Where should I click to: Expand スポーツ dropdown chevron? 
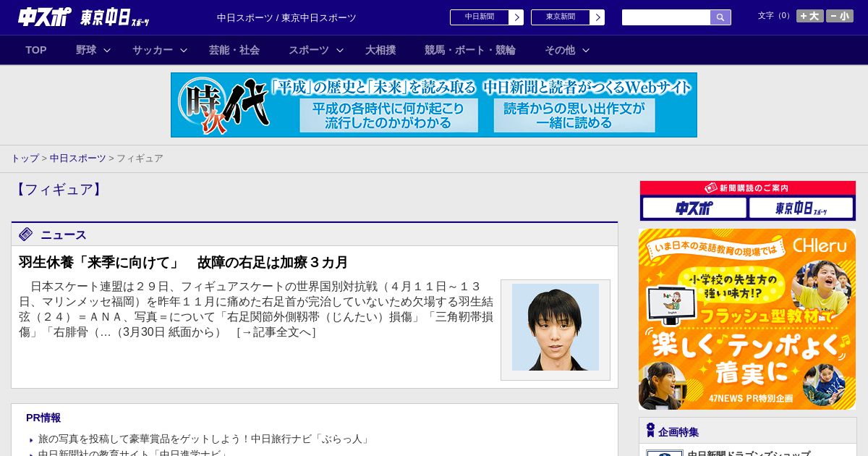(x=339, y=50)
